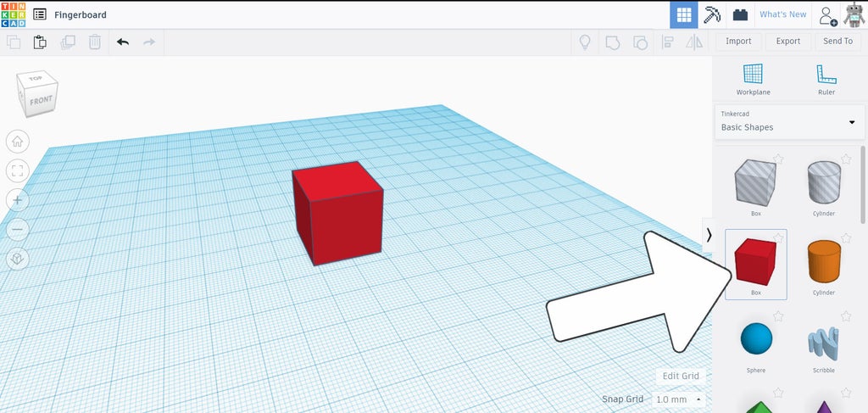Click the view cube TOP face
Image resolution: width=868 pixels, height=413 pixels.
pos(36,78)
